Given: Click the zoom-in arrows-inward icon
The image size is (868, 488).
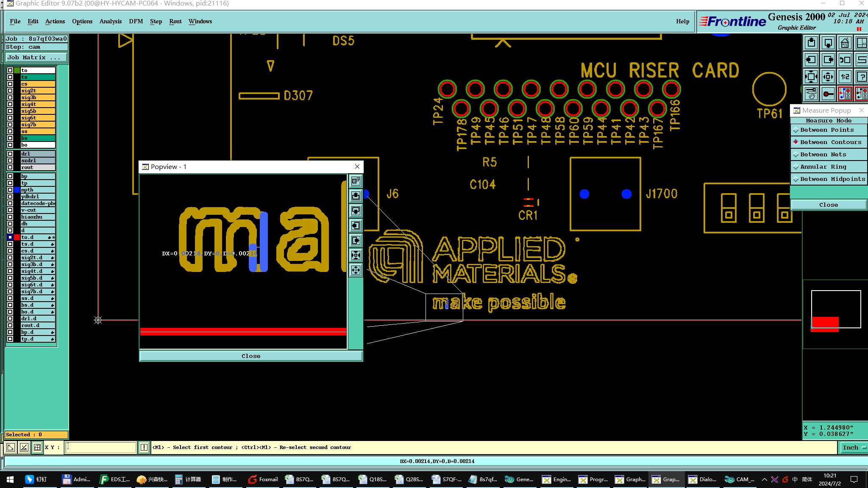Looking at the screenshot, I should (811, 77).
